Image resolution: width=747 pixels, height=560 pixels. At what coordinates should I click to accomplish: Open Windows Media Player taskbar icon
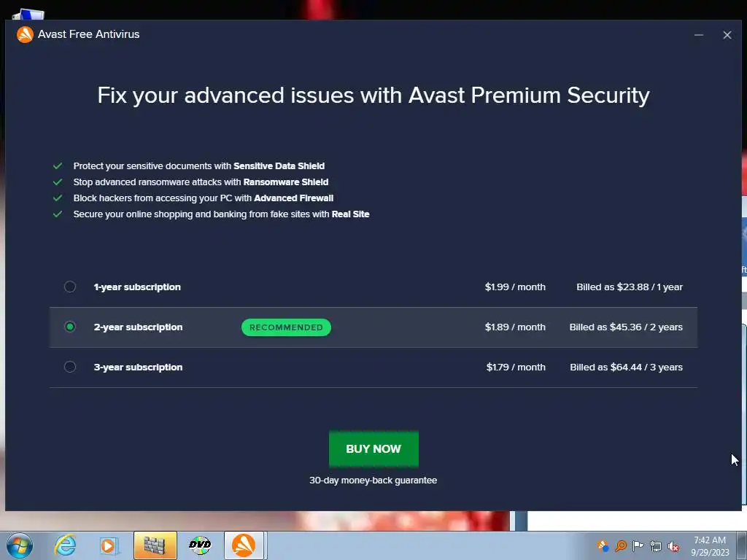click(109, 545)
